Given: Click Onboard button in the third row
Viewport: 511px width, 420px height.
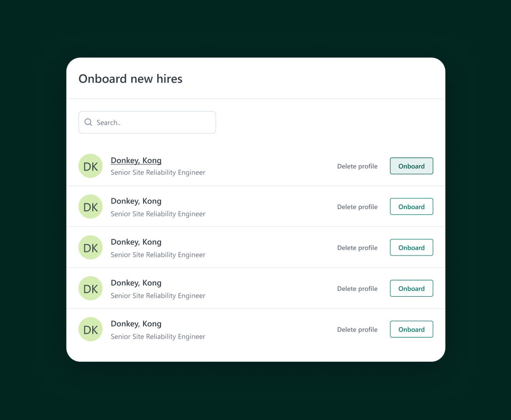Looking at the screenshot, I should point(411,247).
